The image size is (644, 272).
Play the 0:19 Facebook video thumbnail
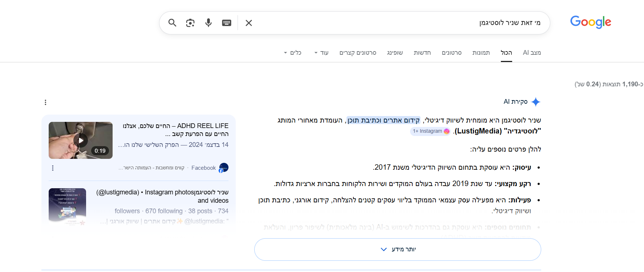[81, 140]
